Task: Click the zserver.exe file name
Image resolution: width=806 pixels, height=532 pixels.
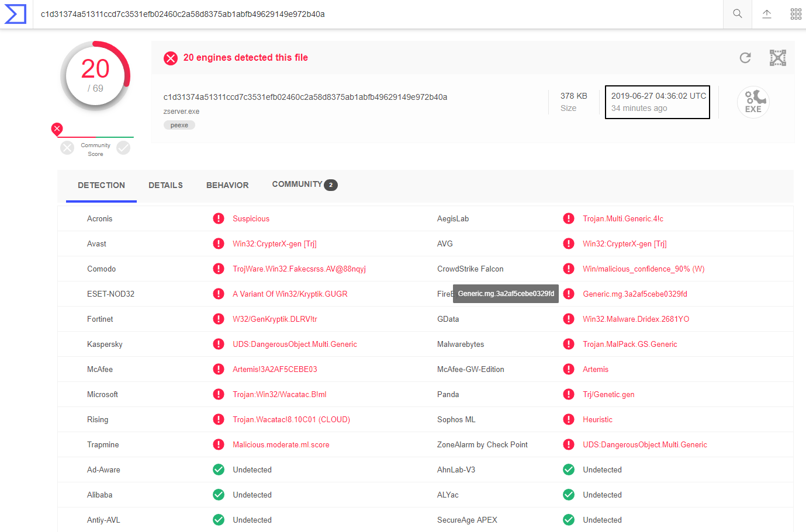Action: (181, 111)
